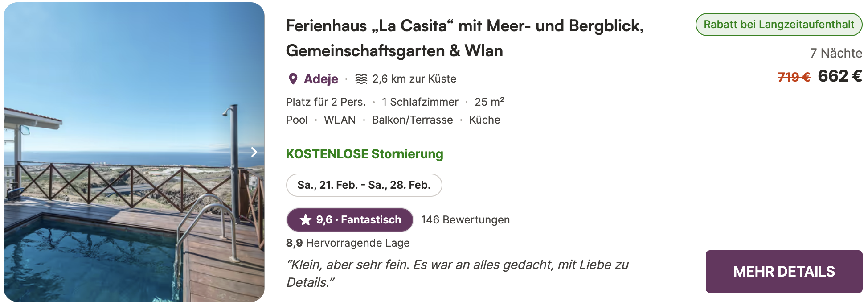This screenshot has width=868, height=306.
Task: Click the guest review quote text
Action: pos(457,273)
